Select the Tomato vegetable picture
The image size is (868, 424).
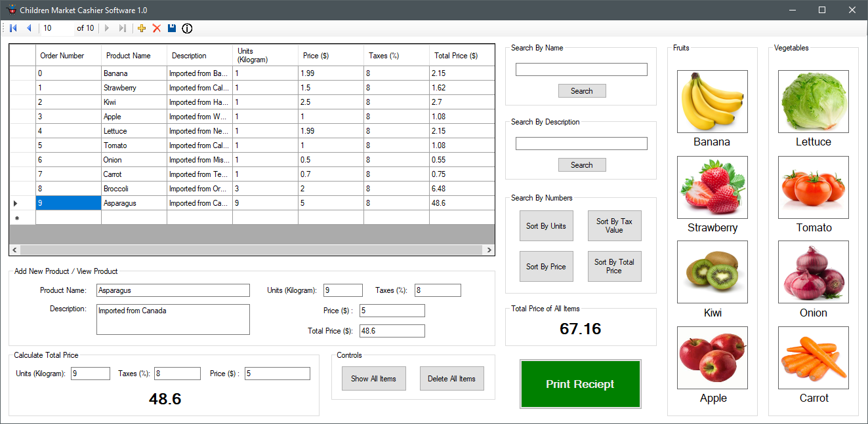(x=814, y=187)
